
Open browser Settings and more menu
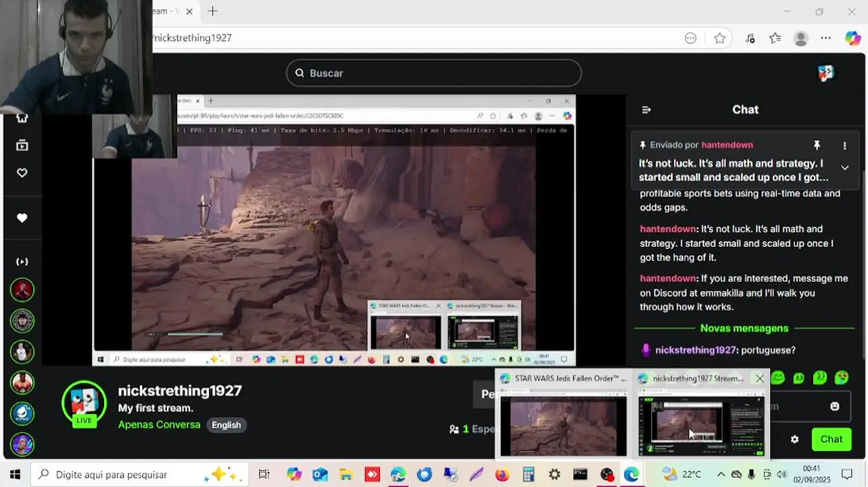[826, 39]
